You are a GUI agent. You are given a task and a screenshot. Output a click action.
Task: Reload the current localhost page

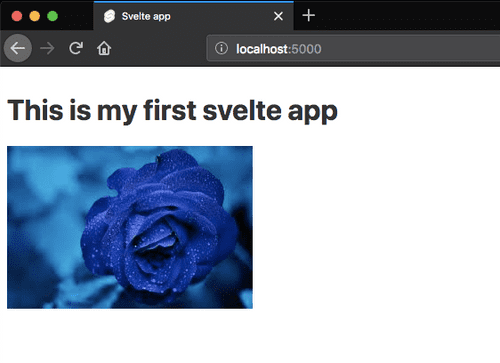click(76, 48)
